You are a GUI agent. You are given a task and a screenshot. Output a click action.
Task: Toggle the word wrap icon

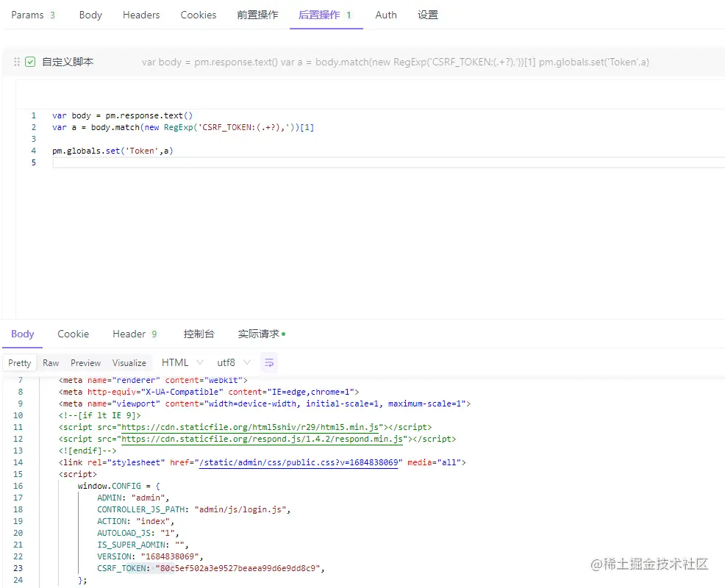point(269,362)
